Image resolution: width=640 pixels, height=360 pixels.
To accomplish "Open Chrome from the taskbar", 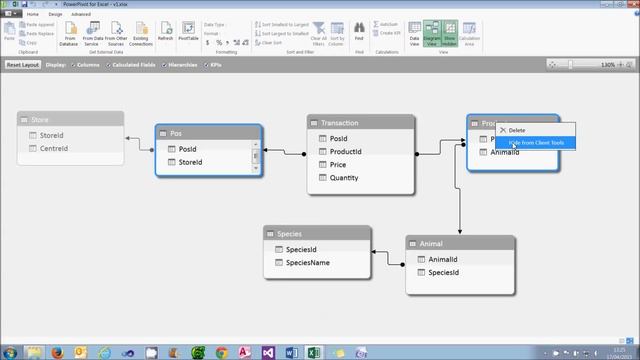I will pos(222,352).
